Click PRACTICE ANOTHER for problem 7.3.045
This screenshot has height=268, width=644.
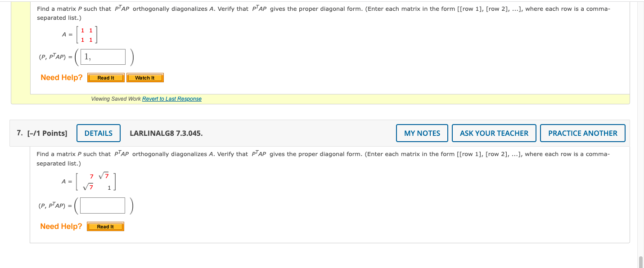click(x=582, y=133)
